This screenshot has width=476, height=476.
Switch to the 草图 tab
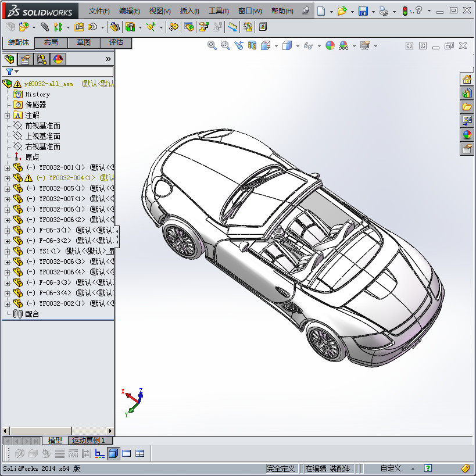tap(84, 42)
